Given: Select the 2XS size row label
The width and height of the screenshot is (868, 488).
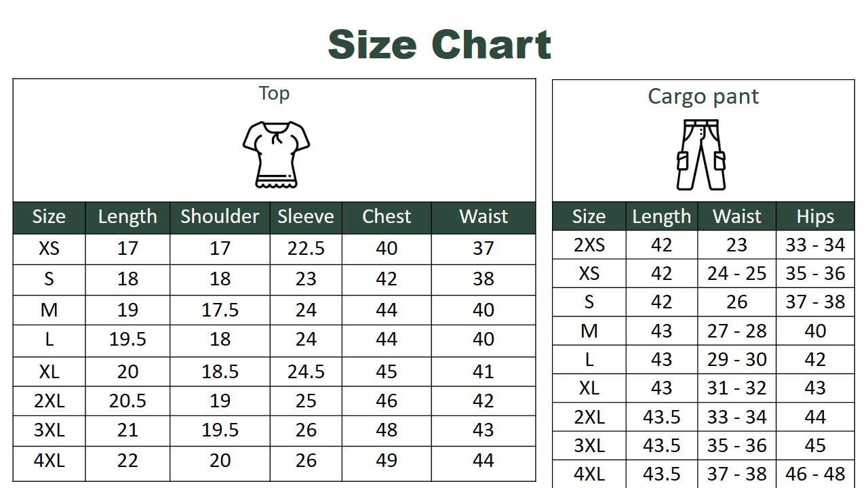Looking at the screenshot, I should pyautogui.click(x=589, y=245).
